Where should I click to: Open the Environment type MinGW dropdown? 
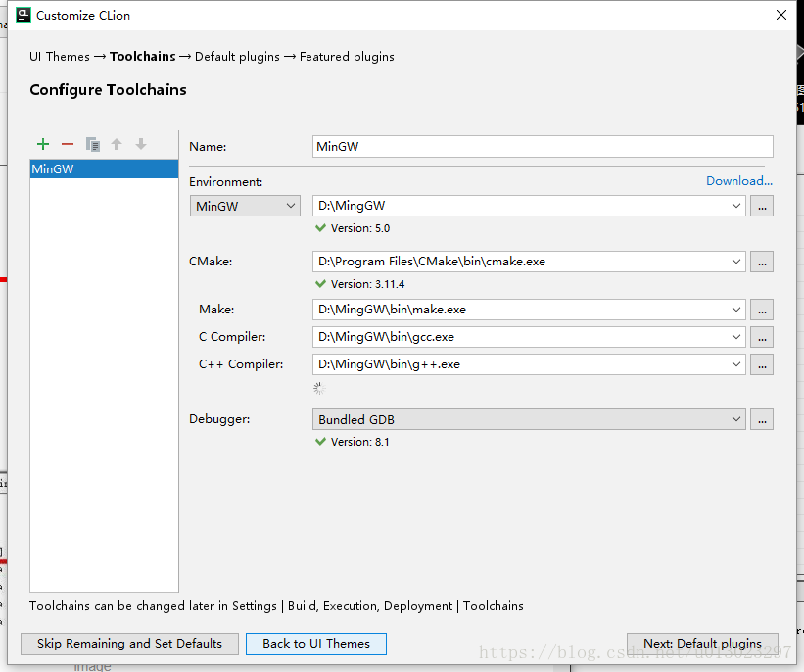(x=245, y=206)
